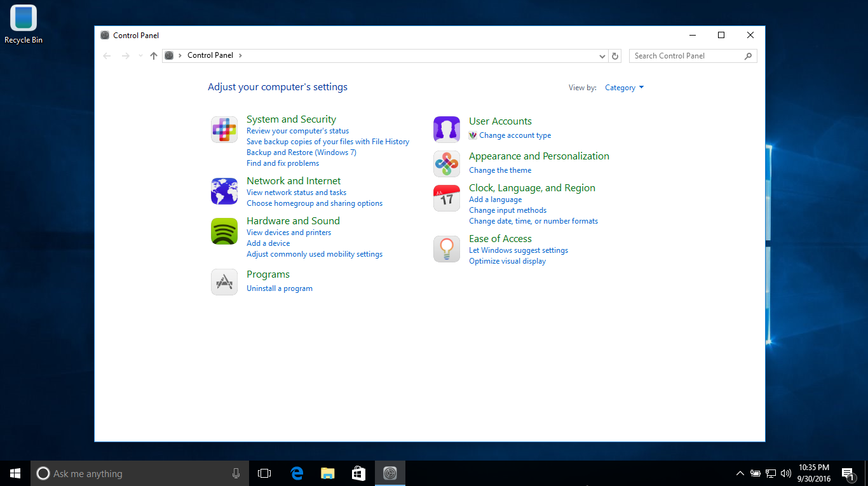Open the Clock, Language, and Region calendar icon

[446, 198]
